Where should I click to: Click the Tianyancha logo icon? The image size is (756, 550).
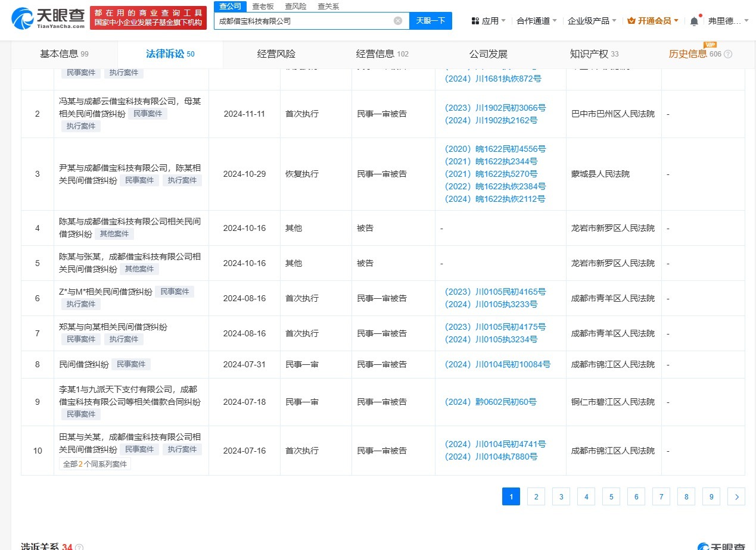pyautogui.click(x=21, y=18)
